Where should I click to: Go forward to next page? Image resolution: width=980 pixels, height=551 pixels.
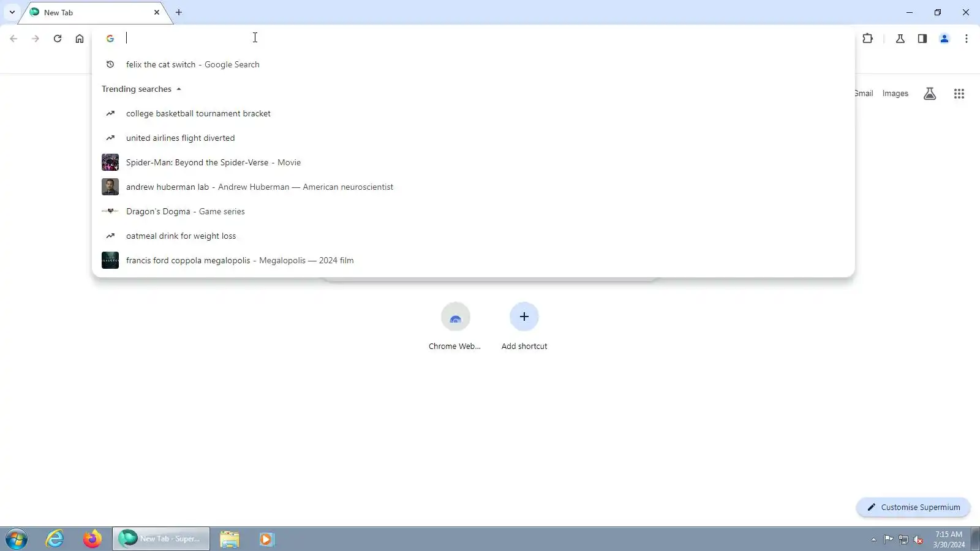36,39
